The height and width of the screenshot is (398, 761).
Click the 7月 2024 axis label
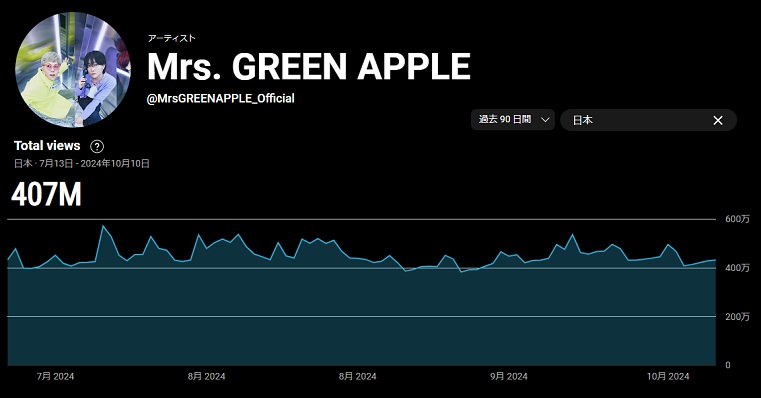(x=55, y=376)
